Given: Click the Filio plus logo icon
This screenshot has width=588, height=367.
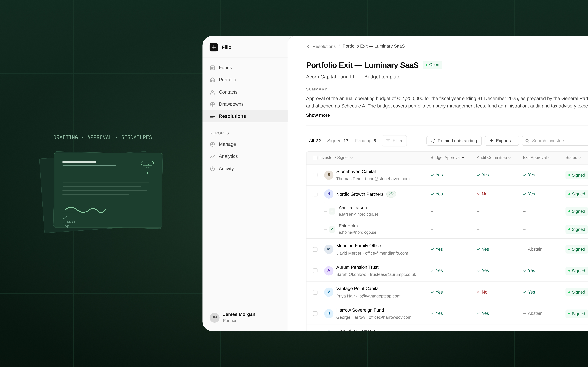Looking at the screenshot, I should 214,47.
